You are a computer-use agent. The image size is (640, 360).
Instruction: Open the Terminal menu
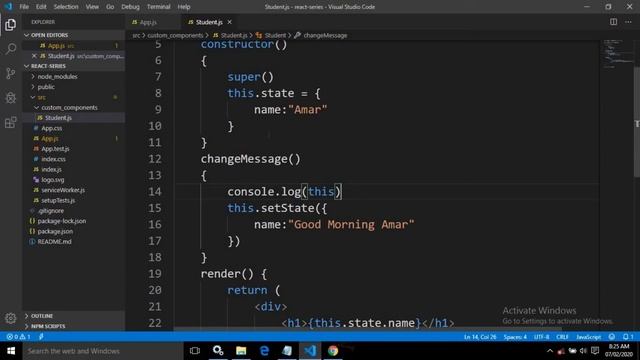[x=158, y=7]
